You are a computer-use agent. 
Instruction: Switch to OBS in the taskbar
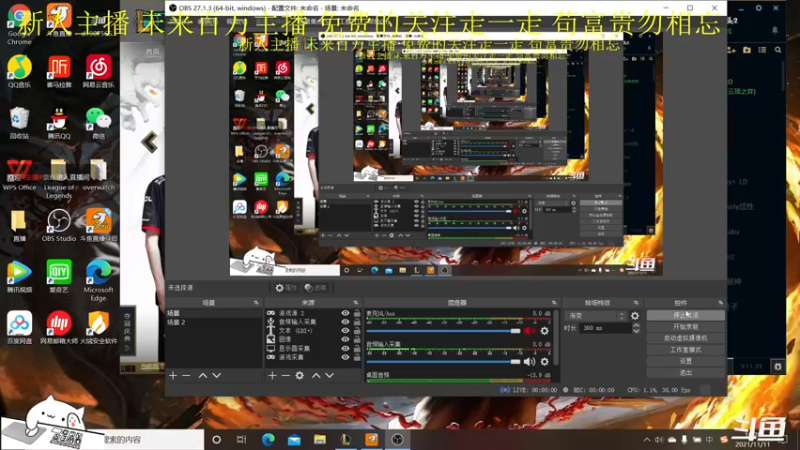coord(397,439)
